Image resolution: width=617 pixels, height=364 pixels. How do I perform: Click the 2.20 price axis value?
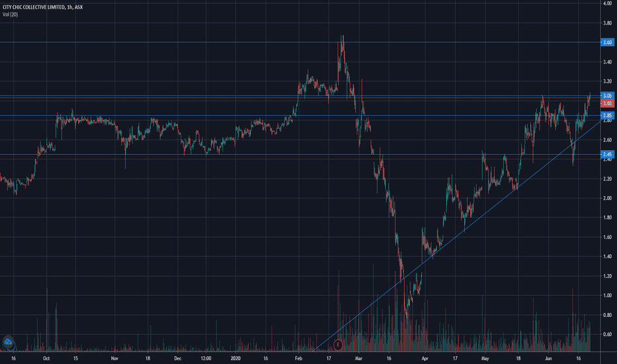pos(607,179)
